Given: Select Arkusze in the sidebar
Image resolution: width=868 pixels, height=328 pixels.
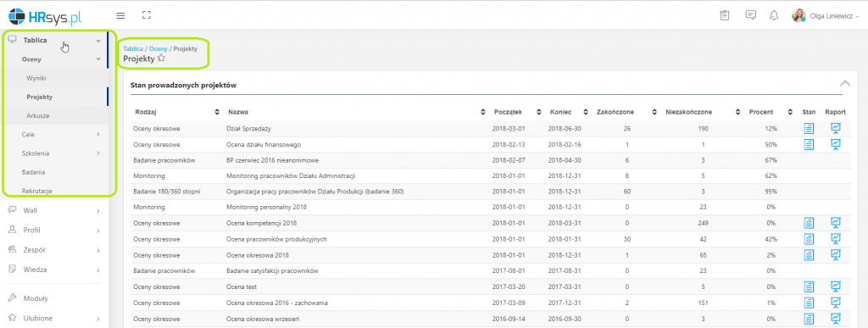Looking at the screenshot, I should (x=37, y=115).
